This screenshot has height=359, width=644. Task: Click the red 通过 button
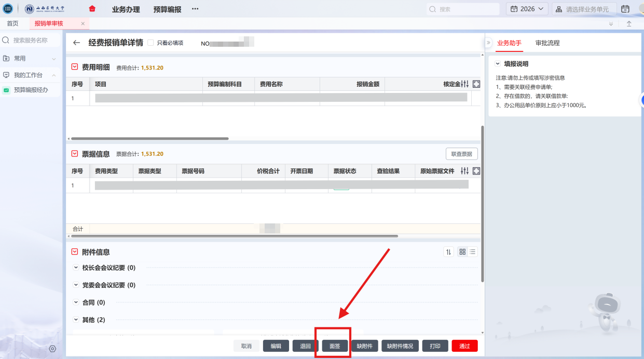pyautogui.click(x=464, y=346)
